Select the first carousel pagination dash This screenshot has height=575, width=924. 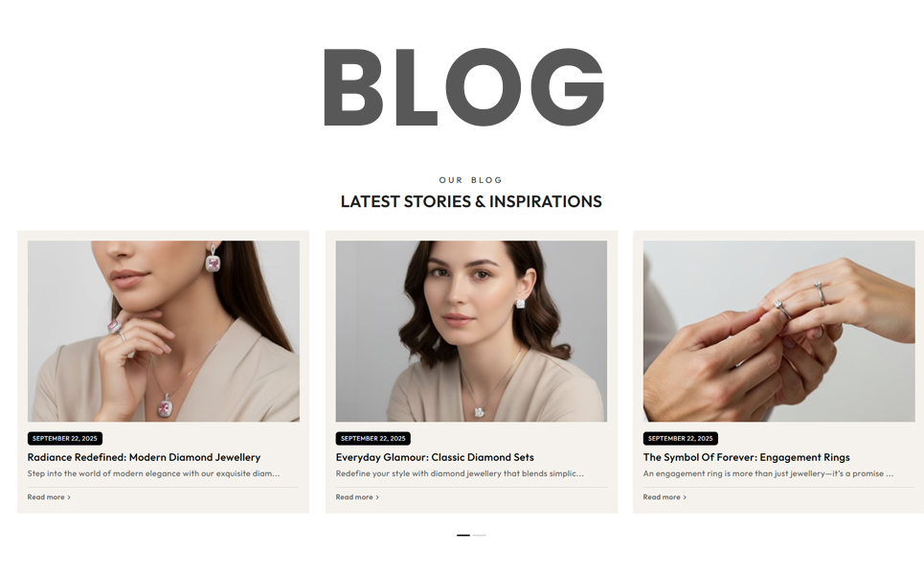click(x=463, y=535)
